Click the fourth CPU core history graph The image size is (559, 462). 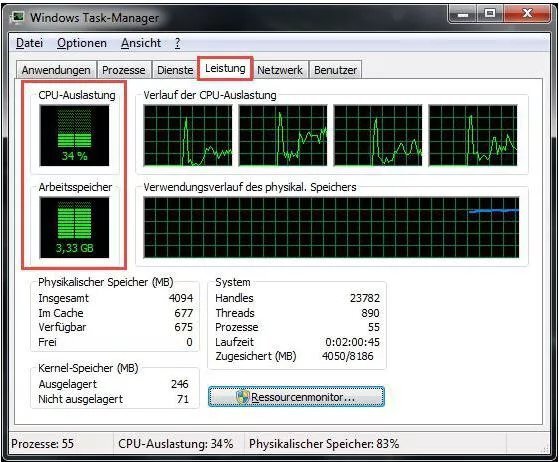473,135
